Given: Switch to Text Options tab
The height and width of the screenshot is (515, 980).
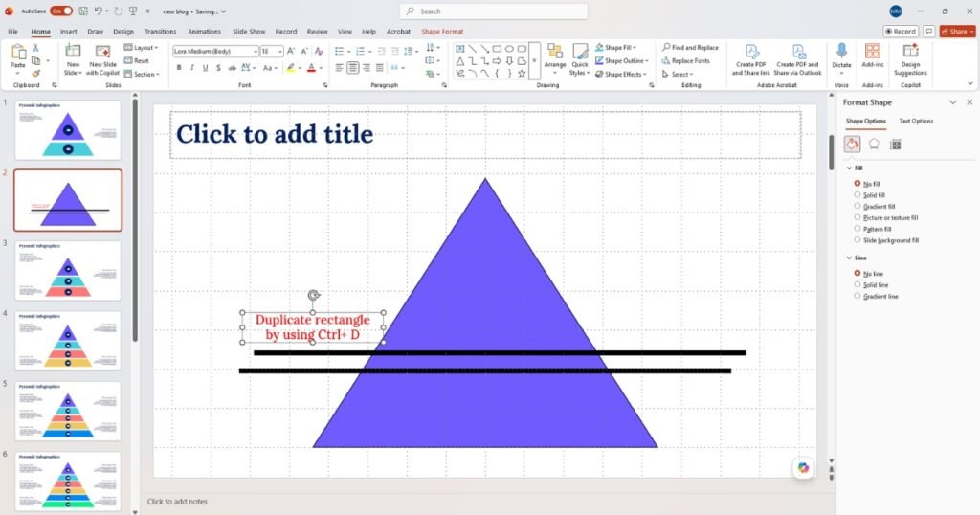Looking at the screenshot, I should click(916, 121).
